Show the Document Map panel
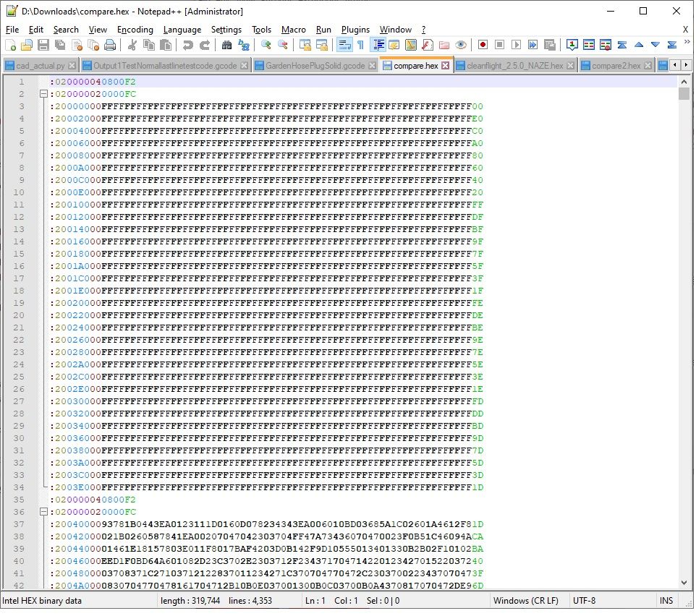The width and height of the screenshot is (696, 616). coord(411,45)
